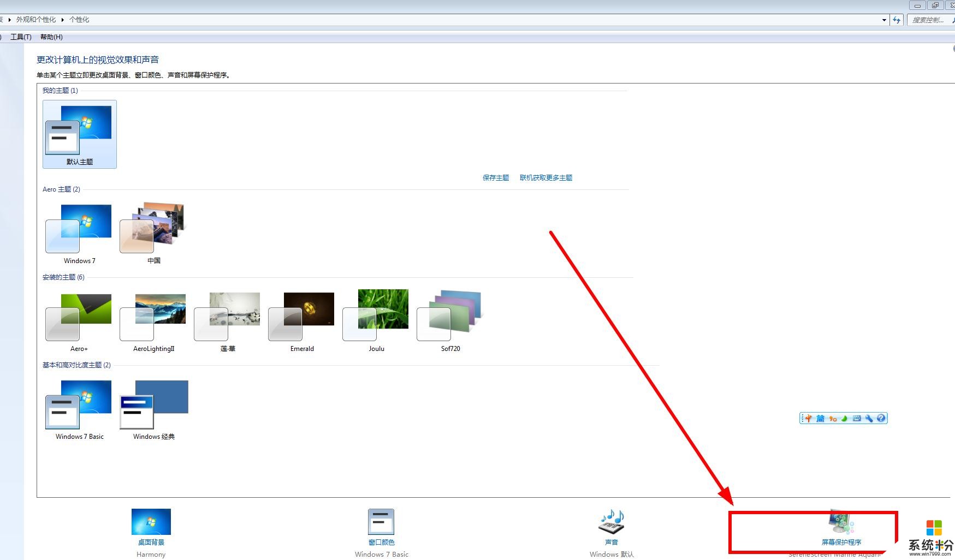Open the address bar history dropdown
Screen dimensions: 955x560
tap(884, 20)
